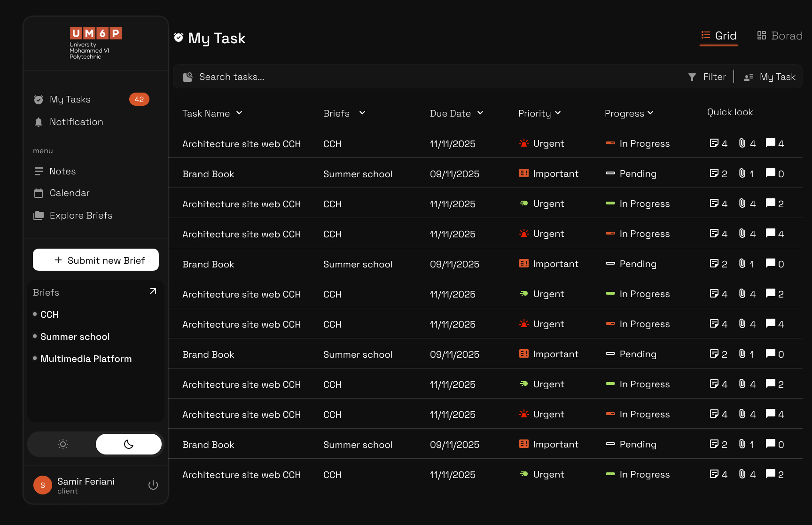The image size is (812, 525).
Task: Click the alarm clock icon beside My Task title
Action: click(179, 37)
